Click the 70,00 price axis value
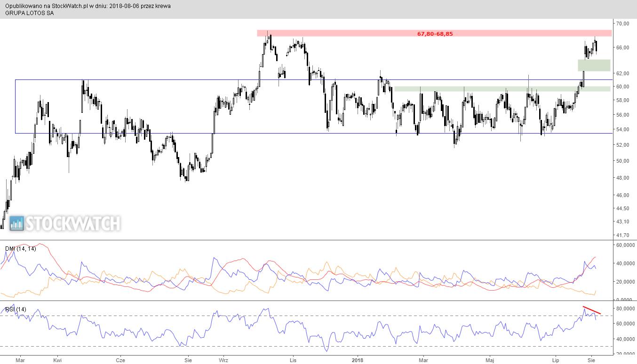Viewport: 637px width, 364px height. (x=622, y=24)
